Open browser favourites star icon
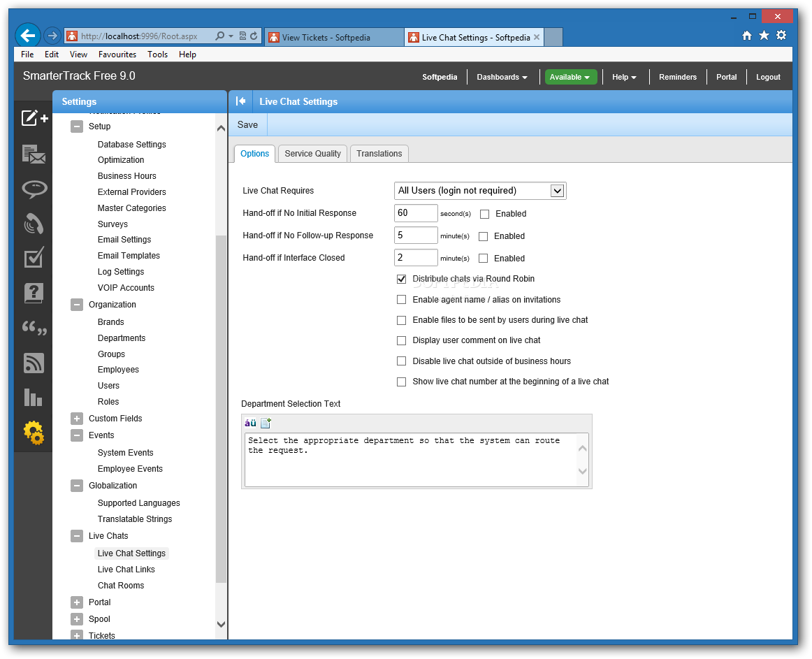Screen dimensions: 812x659 (x=764, y=35)
